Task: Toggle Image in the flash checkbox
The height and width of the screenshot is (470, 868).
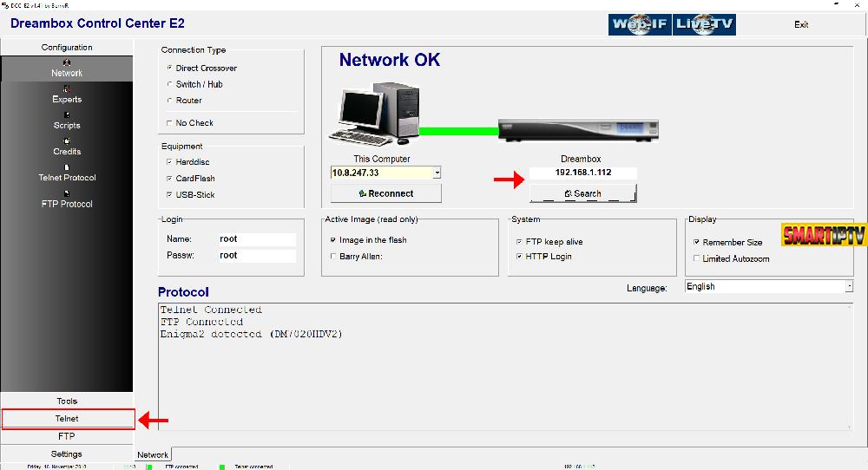Action: pos(332,240)
